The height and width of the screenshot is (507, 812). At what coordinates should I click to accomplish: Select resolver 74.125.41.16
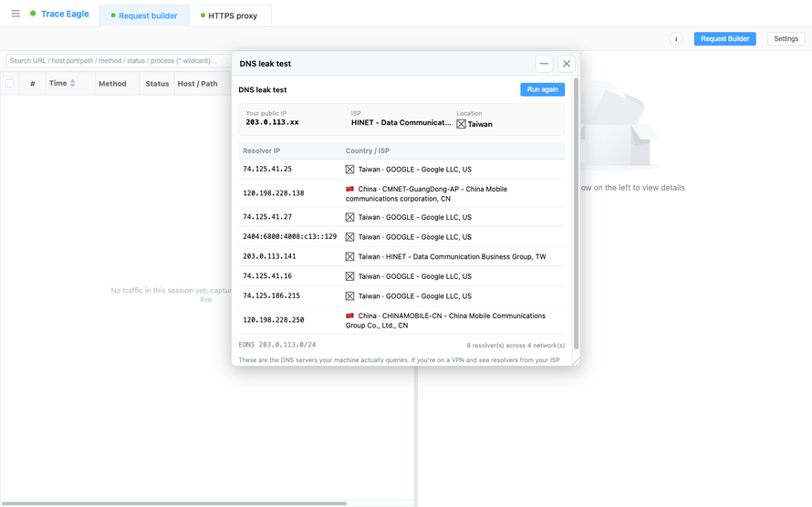tap(267, 275)
